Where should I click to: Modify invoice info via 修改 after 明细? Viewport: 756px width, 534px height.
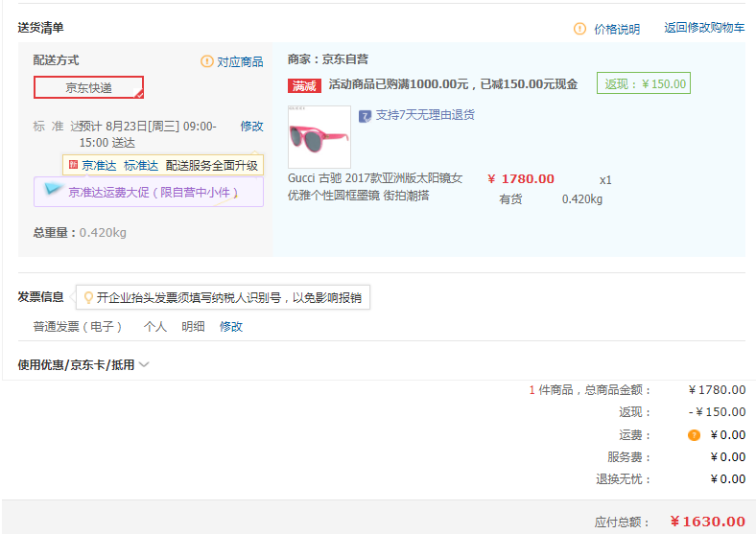[231, 327]
